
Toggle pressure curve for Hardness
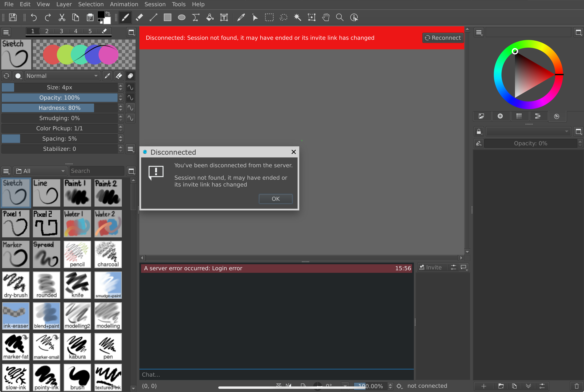coord(130,108)
